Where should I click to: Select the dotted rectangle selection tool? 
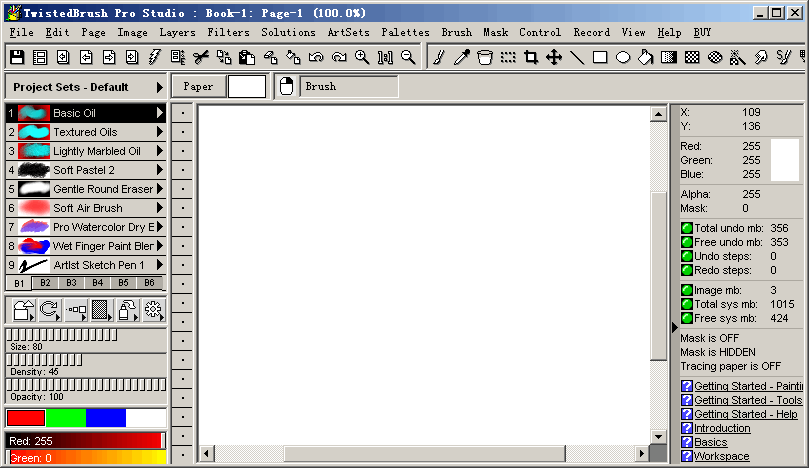pyautogui.click(x=508, y=57)
